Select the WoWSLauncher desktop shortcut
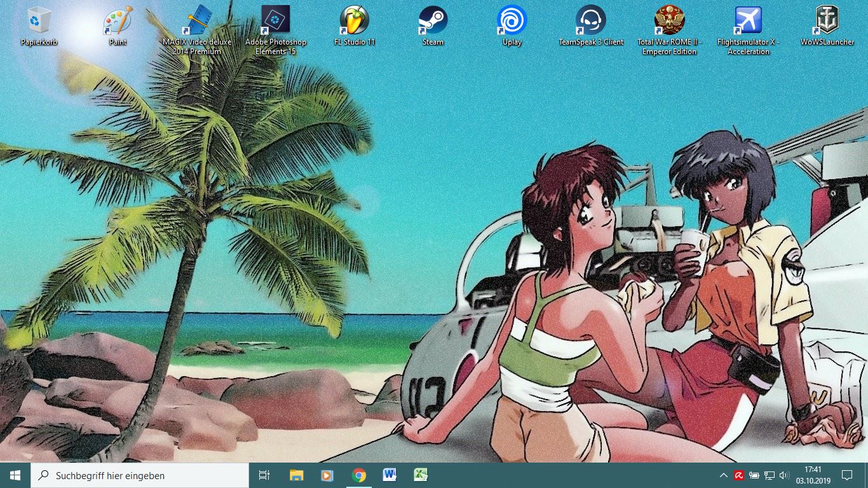 827,26
